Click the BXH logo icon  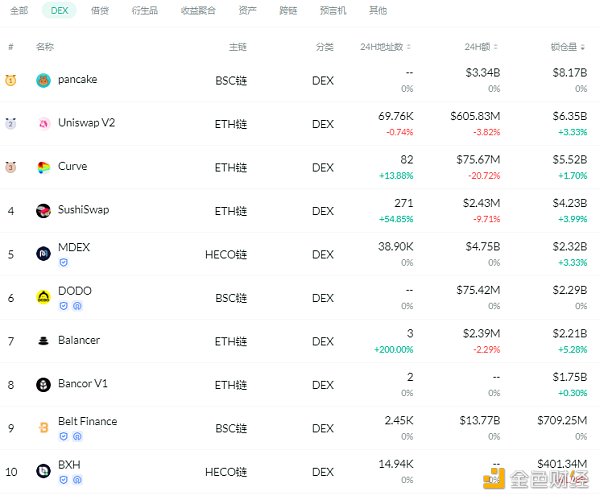tap(43, 471)
